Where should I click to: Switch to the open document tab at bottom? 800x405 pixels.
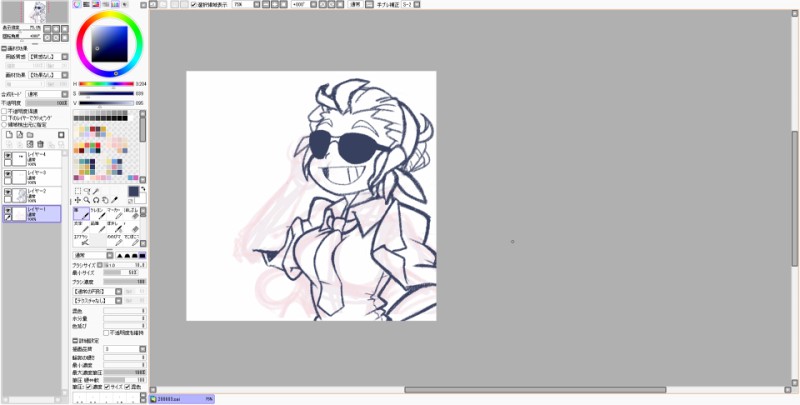tap(182, 399)
